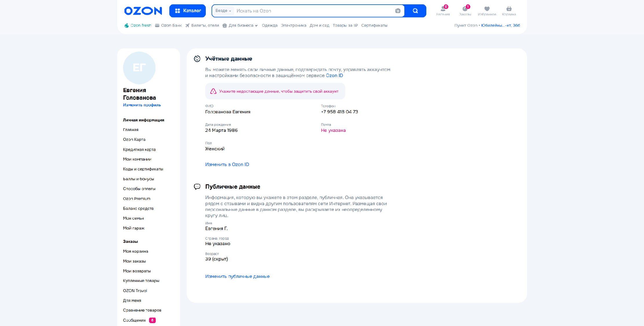Click the OZON logo
This screenshot has height=326, width=644.
tap(143, 11)
